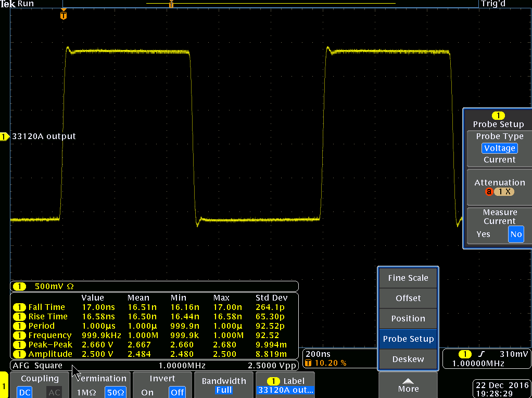The image size is (532, 398).
Task: Click the orange trigger position T marker above the graticule
Action: [64, 15]
